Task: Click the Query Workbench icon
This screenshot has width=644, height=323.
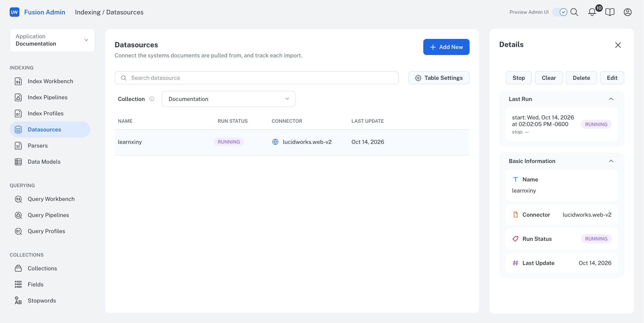Action: click(18, 199)
